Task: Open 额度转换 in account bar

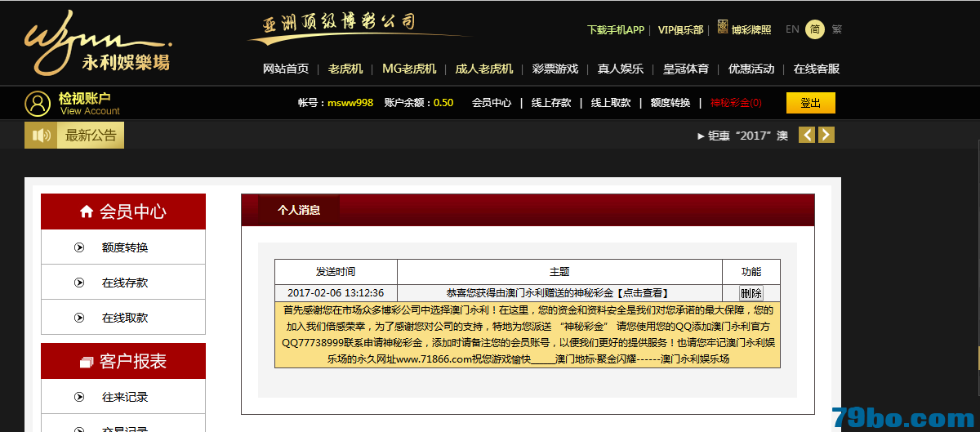Action: tap(670, 103)
